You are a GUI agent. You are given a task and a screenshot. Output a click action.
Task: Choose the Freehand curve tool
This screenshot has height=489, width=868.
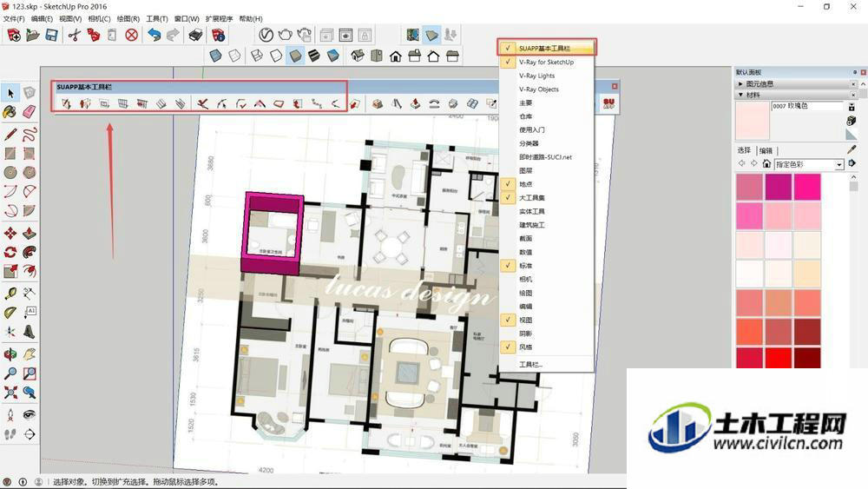click(x=30, y=134)
